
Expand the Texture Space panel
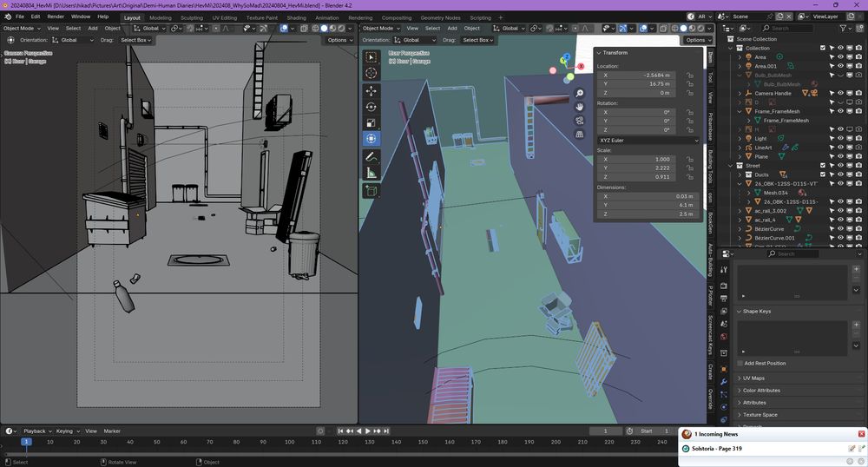tap(759, 415)
